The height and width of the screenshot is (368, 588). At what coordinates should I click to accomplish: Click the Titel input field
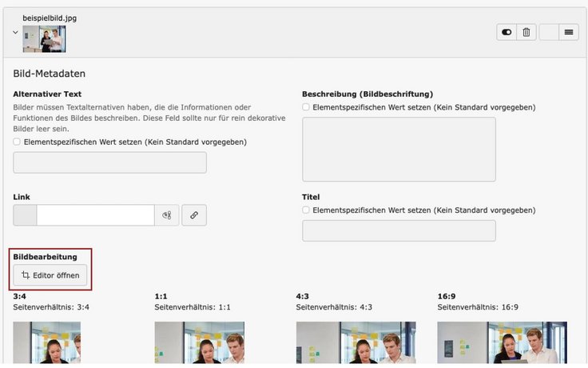[x=399, y=231]
